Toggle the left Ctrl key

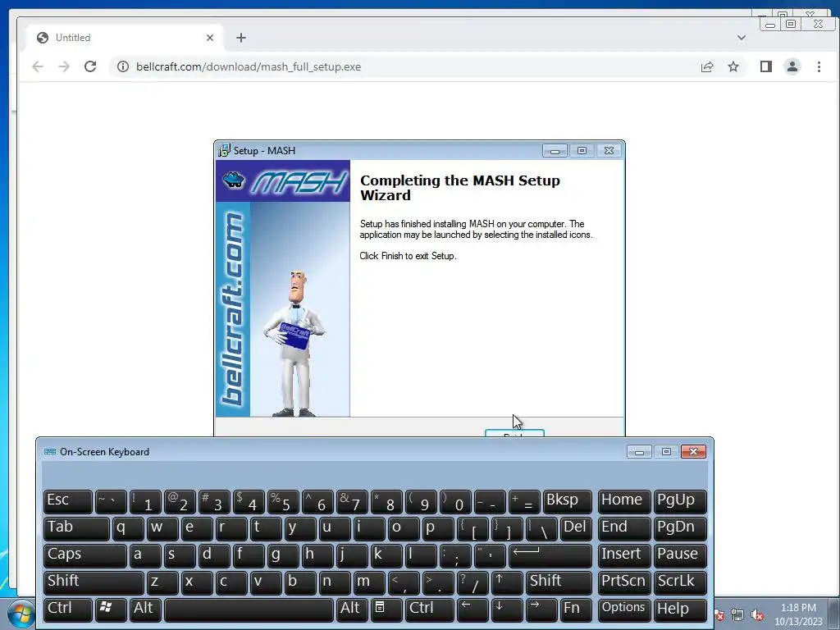(68, 609)
